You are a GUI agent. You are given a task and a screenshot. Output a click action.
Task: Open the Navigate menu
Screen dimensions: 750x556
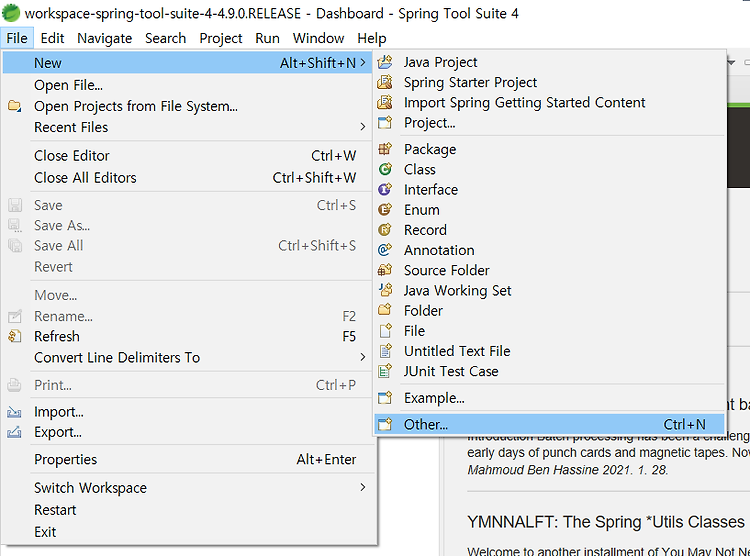coord(104,38)
